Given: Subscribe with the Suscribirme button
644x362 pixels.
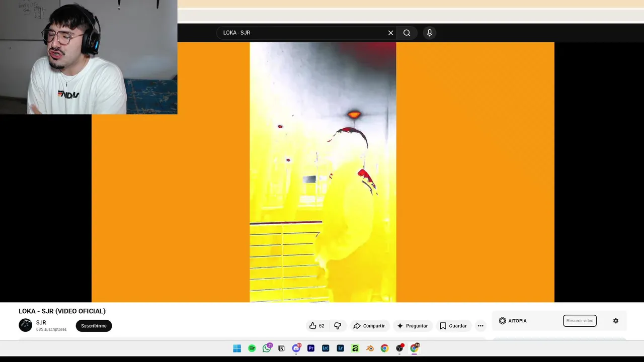Looking at the screenshot, I should coord(94,326).
